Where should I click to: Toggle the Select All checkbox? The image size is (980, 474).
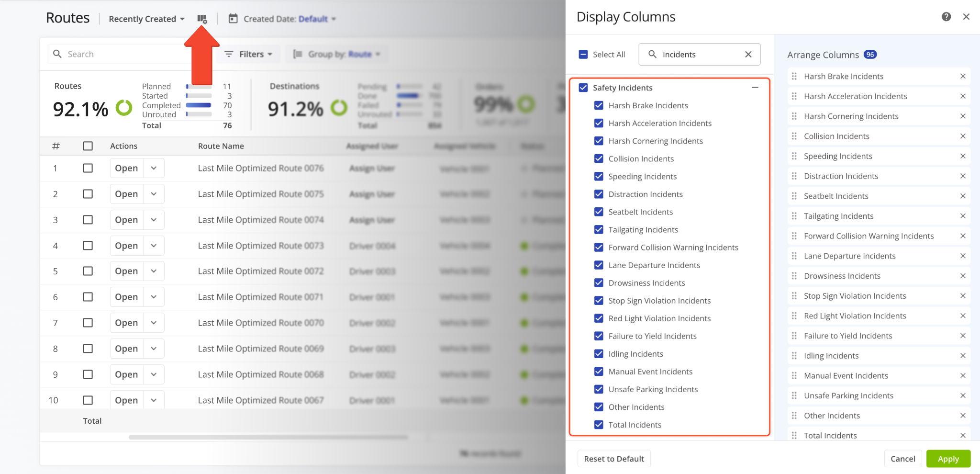[x=583, y=55]
